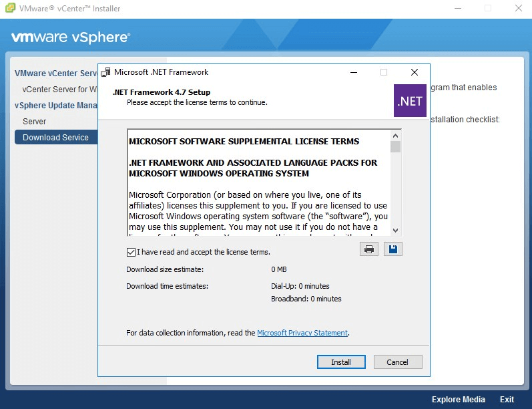Close the vCenter Installer window
This screenshot has height=409, width=532.
coord(519,8)
